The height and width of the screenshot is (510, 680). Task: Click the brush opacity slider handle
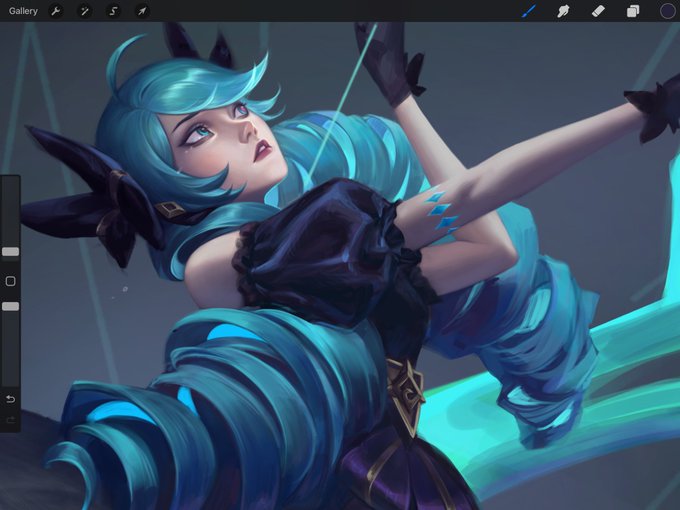10,307
